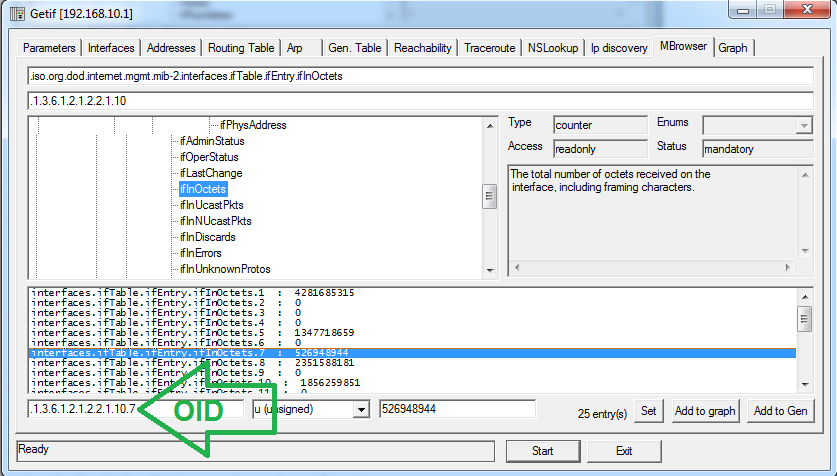Image resolution: width=837 pixels, height=476 pixels.
Task: Click the description text about octets received
Action: [610, 180]
